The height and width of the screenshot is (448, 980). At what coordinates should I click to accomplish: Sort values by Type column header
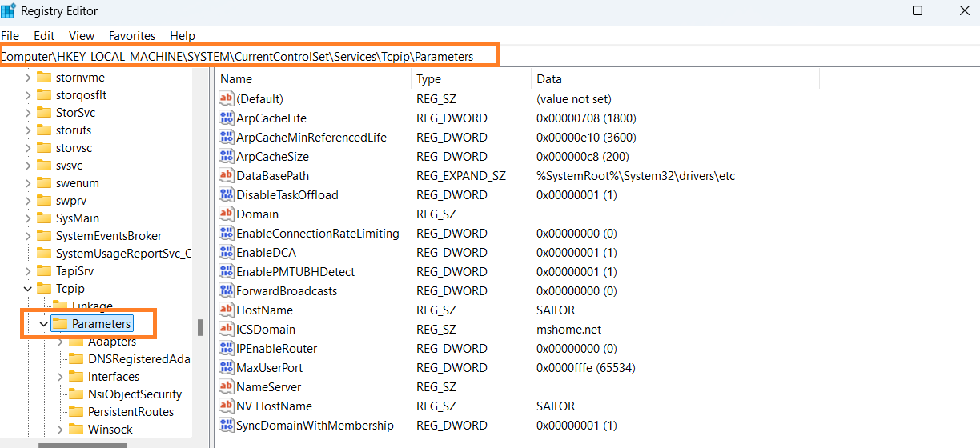click(429, 79)
